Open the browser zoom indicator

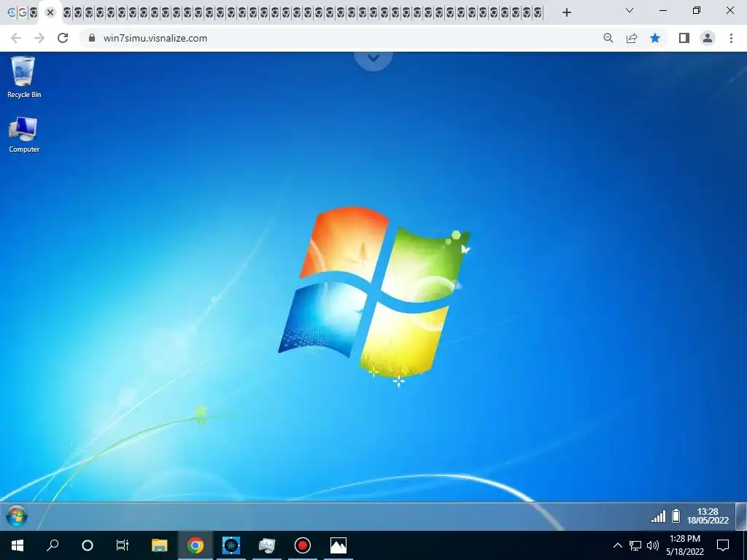pos(608,38)
